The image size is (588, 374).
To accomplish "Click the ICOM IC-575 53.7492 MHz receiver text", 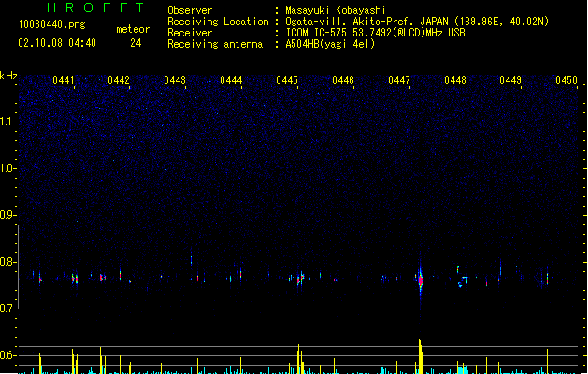I will coord(376,33).
